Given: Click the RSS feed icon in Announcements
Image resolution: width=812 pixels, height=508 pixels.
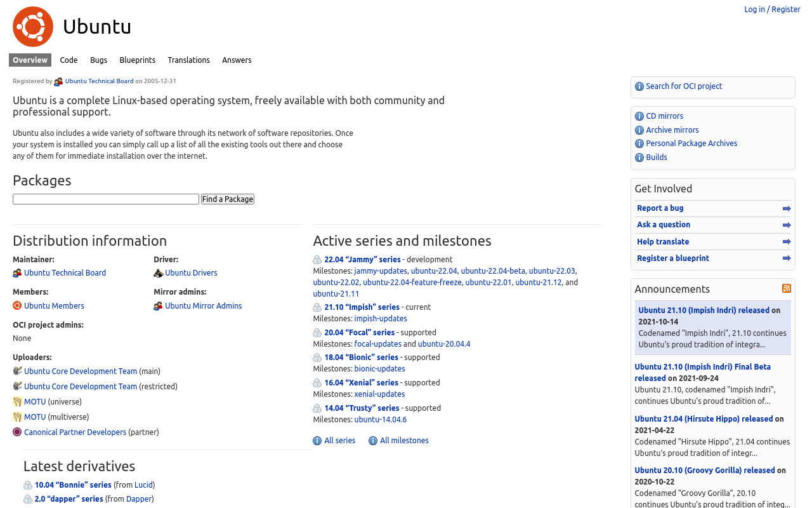Looking at the screenshot, I should tap(787, 288).
